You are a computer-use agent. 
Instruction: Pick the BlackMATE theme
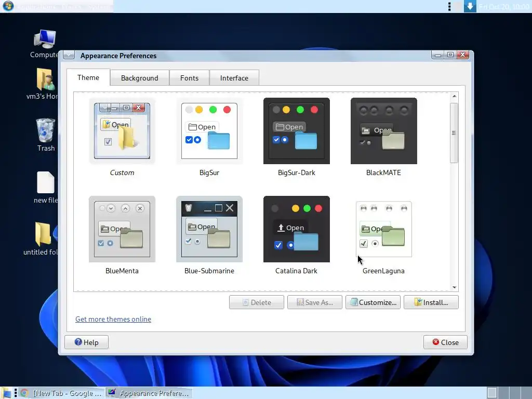[x=383, y=131]
